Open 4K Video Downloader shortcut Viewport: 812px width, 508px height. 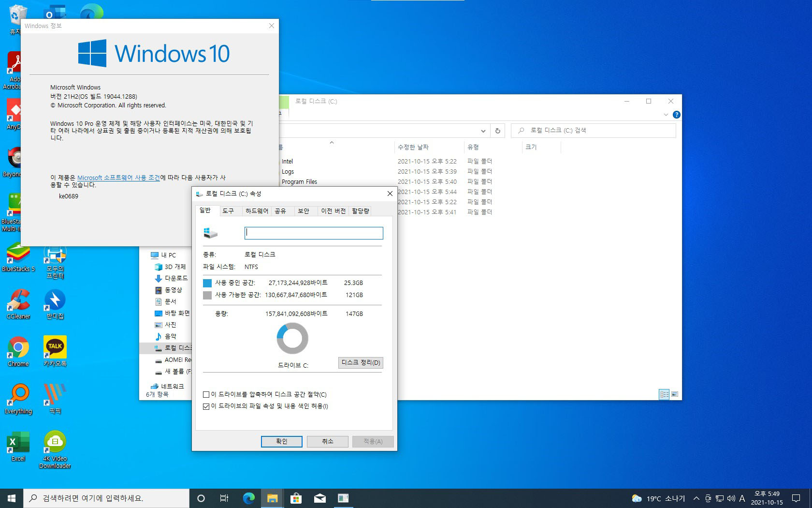55,450
